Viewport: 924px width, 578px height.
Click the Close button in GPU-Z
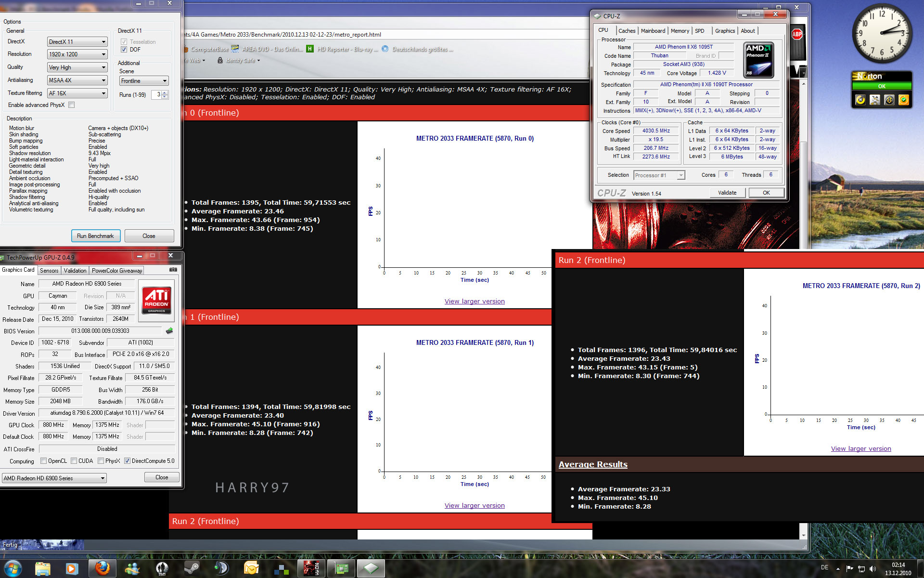162,477
